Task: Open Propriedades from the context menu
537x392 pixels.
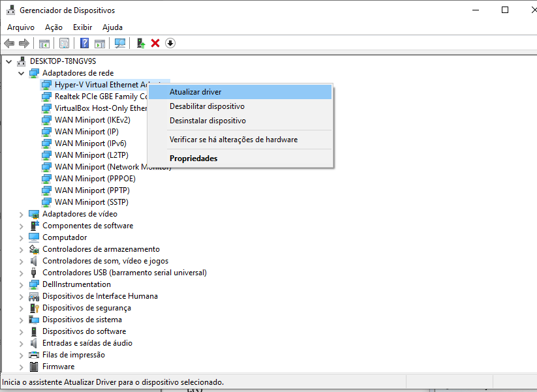Action: pos(193,158)
